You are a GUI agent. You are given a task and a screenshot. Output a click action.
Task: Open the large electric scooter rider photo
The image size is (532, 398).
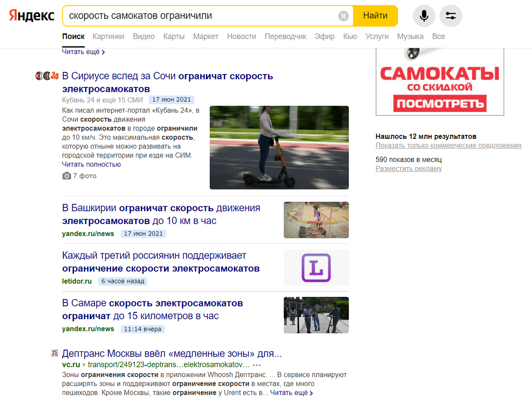click(279, 147)
